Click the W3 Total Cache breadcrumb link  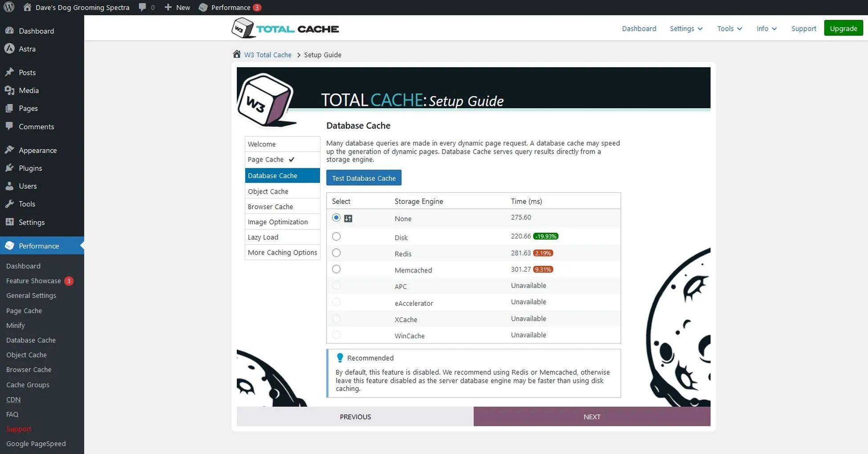(x=268, y=55)
